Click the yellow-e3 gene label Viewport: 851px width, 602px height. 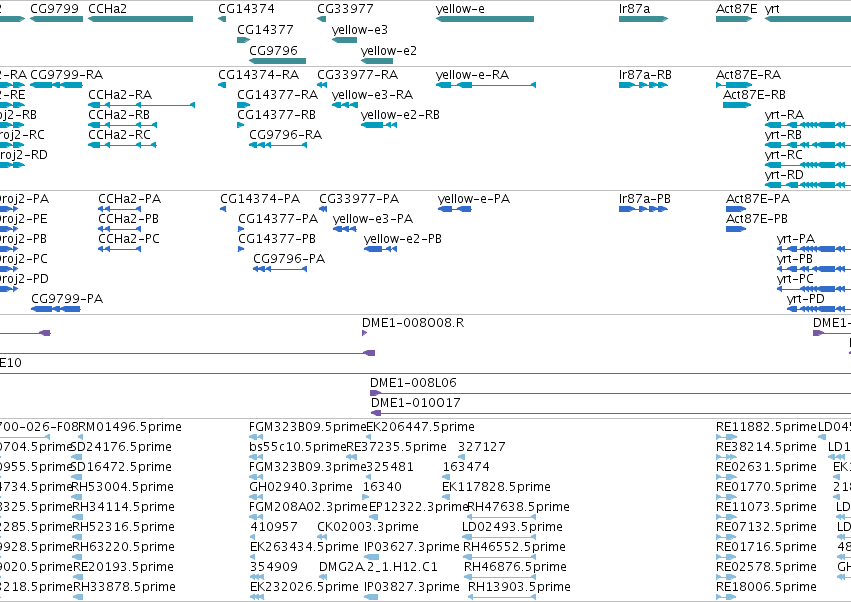360,29
